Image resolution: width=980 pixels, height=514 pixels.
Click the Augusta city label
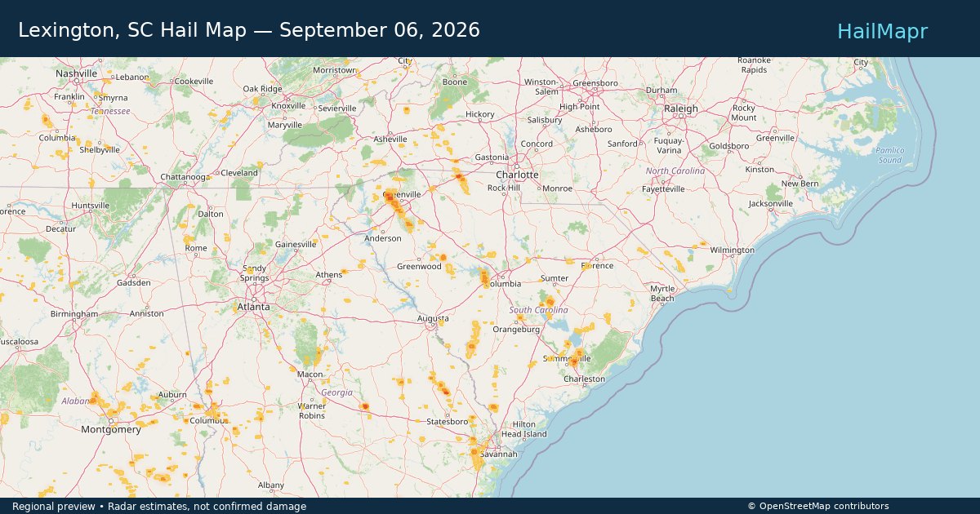click(432, 318)
